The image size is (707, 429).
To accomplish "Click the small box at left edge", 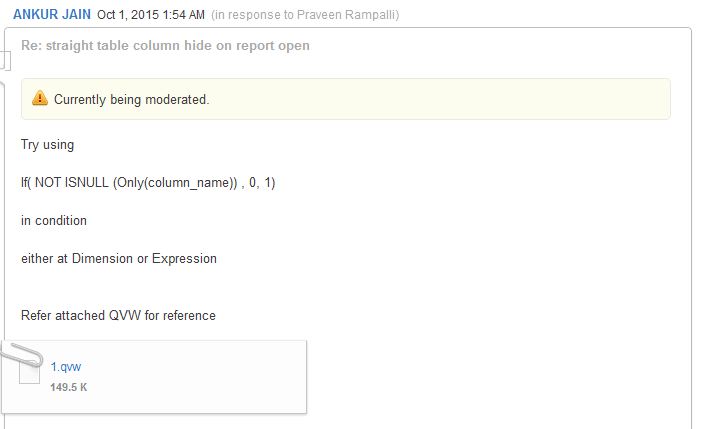I will pos(3,60).
